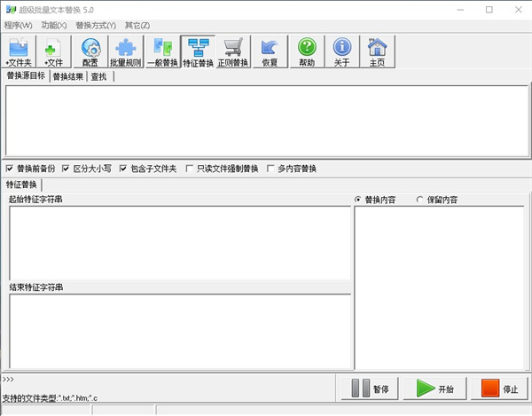
Task: Click the 恢复 restore icon
Action: (x=270, y=51)
